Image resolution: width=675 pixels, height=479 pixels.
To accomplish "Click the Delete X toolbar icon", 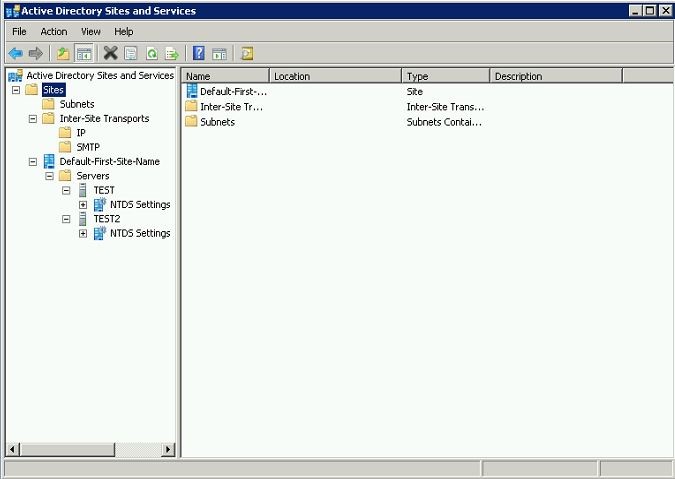I will [x=111, y=53].
